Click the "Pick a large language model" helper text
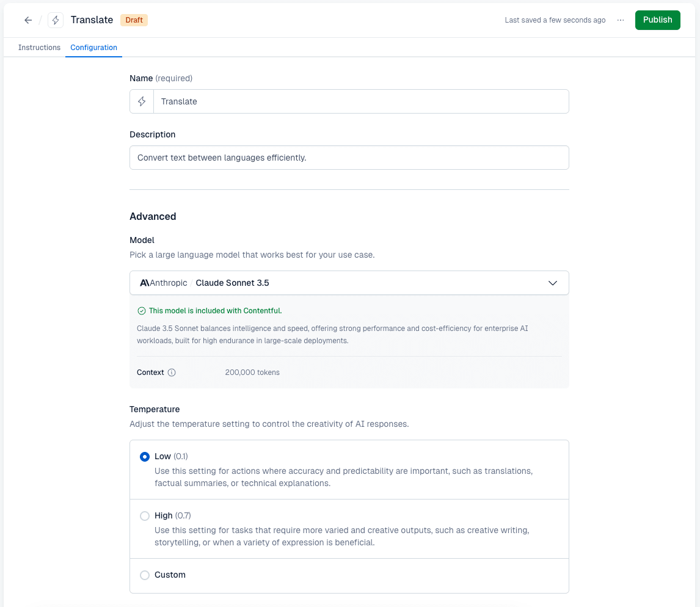This screenshot has height=607, width=700. (252, 255)
